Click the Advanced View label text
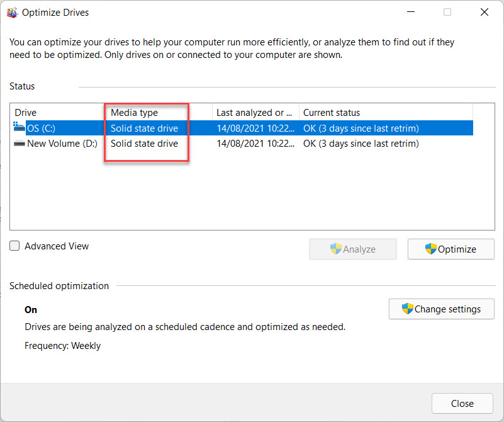The width and height of the screenshot is (504, 422). click(57, 246)
